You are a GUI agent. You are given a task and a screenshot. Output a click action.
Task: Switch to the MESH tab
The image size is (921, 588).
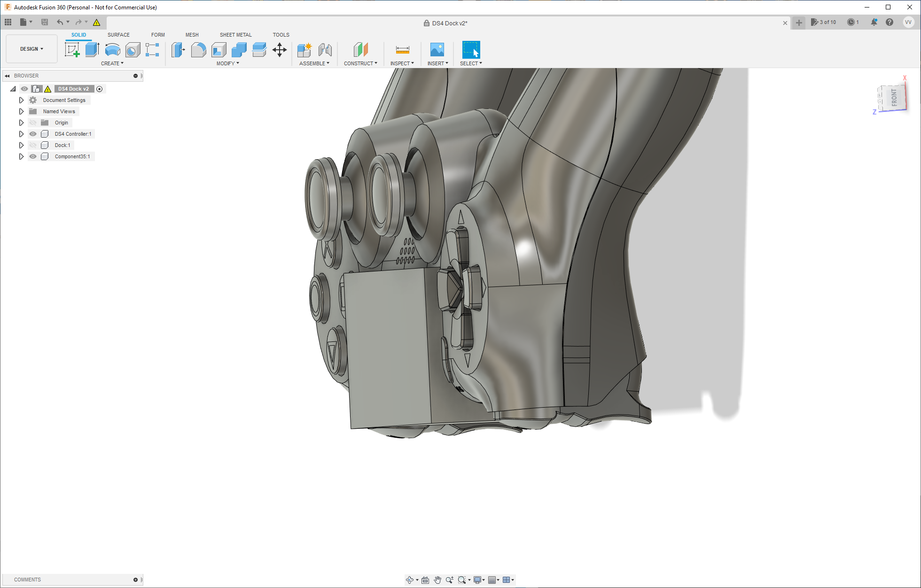[x=192, y=35]
